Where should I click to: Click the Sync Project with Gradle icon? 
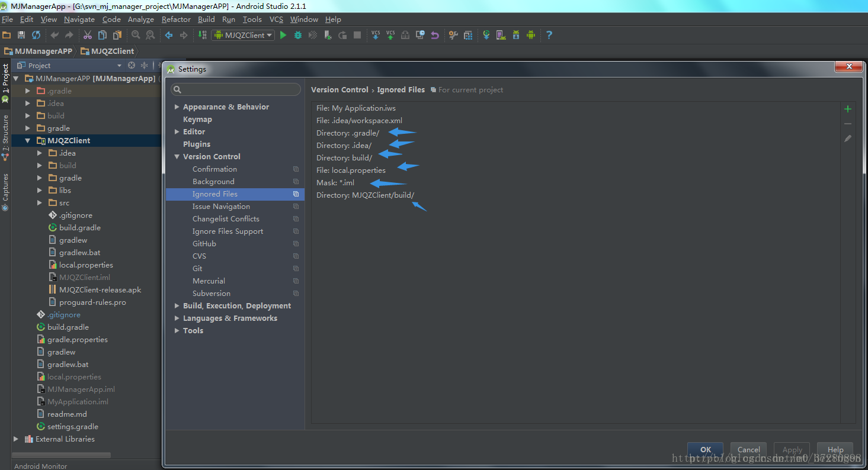coord(486,35)
